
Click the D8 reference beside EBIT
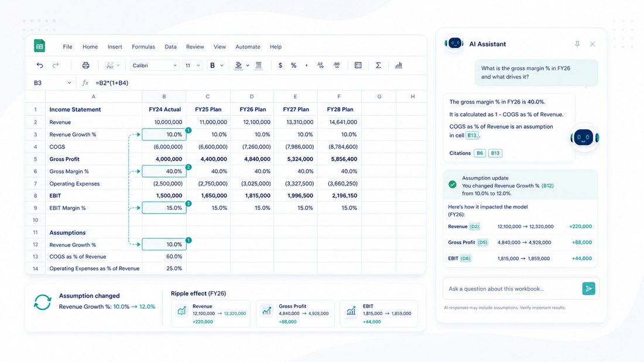click(x=465, y=258)
